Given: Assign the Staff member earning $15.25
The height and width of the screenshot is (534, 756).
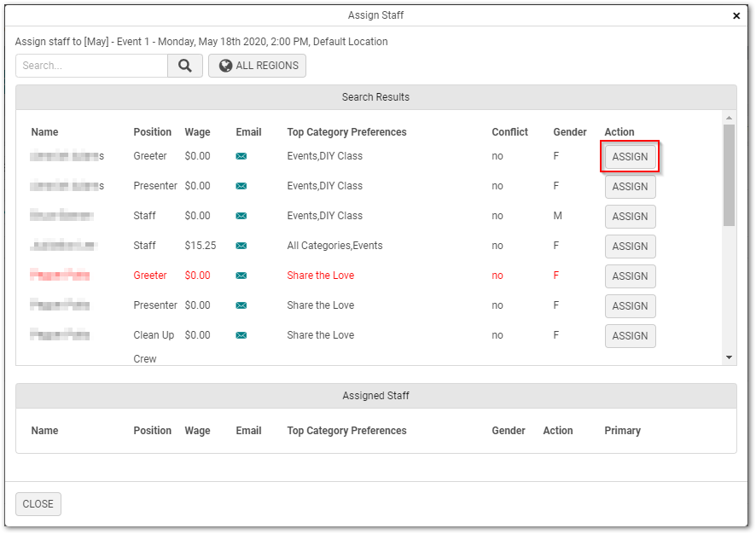Looking at the screenshot, I should click(631, 247).
